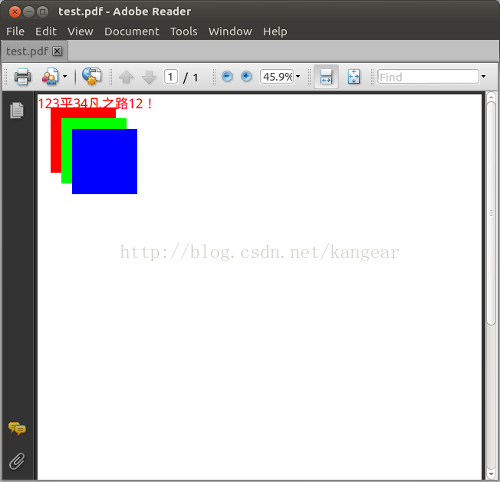Expand the Collaborate dropdown arrow
500x482 pixels.
point(65,76)
